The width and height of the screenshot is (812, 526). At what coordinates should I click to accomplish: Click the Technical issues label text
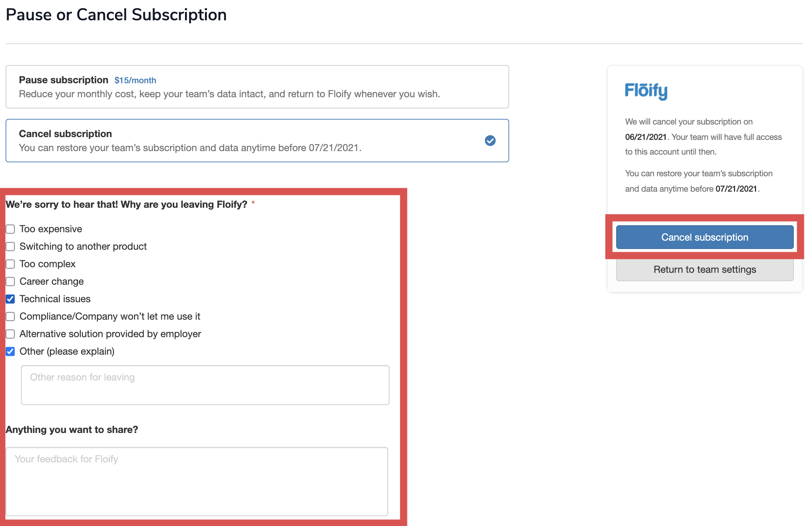pyautogui.click(x=55, y=299)
